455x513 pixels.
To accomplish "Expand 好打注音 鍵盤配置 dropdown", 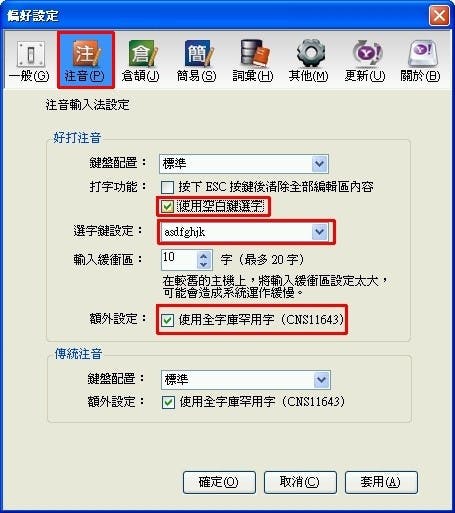I will pos(319,164).
